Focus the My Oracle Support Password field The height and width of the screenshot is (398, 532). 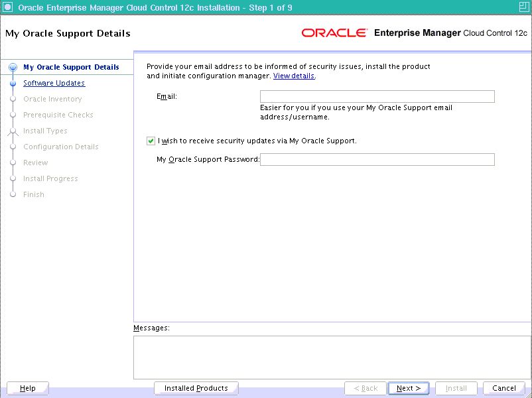pos(377,159)
